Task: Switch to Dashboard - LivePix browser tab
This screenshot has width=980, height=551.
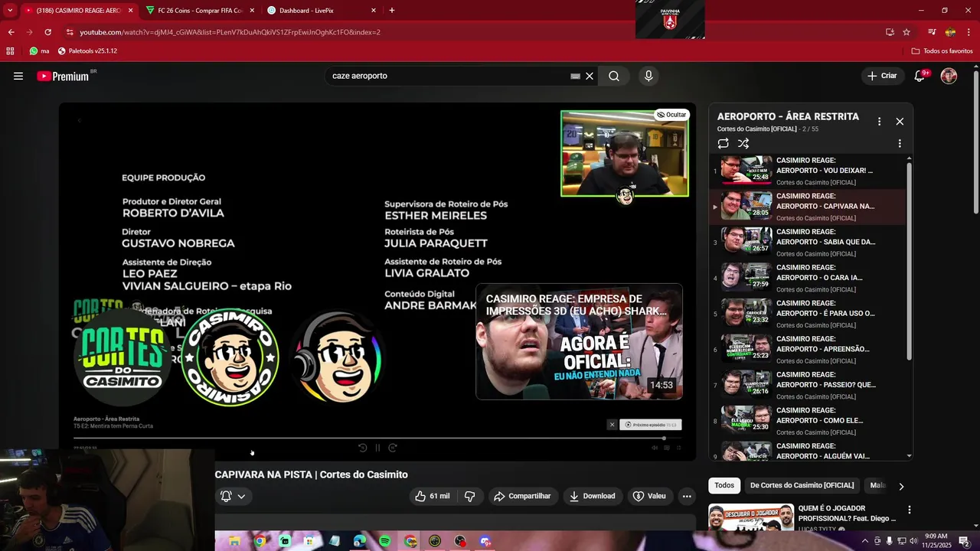Action: [322, 11]
